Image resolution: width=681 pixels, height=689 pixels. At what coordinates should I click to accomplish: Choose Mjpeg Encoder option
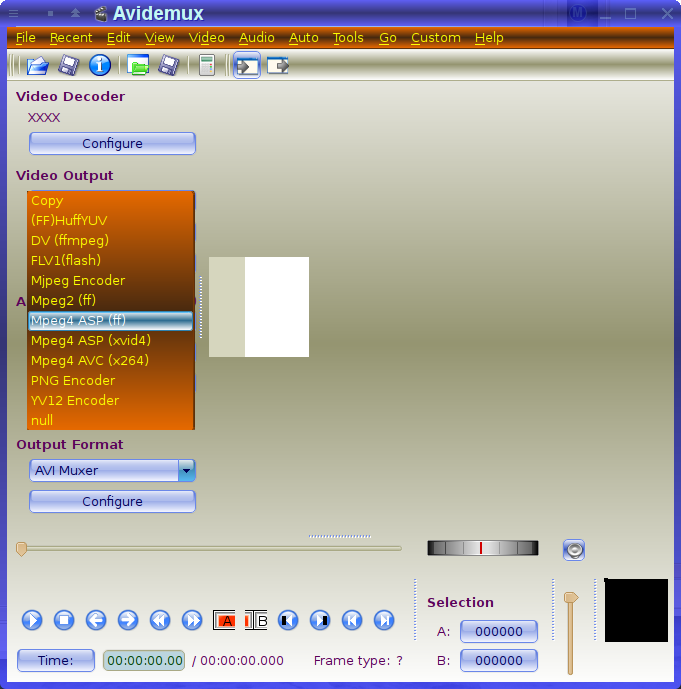tap(111, 281)
